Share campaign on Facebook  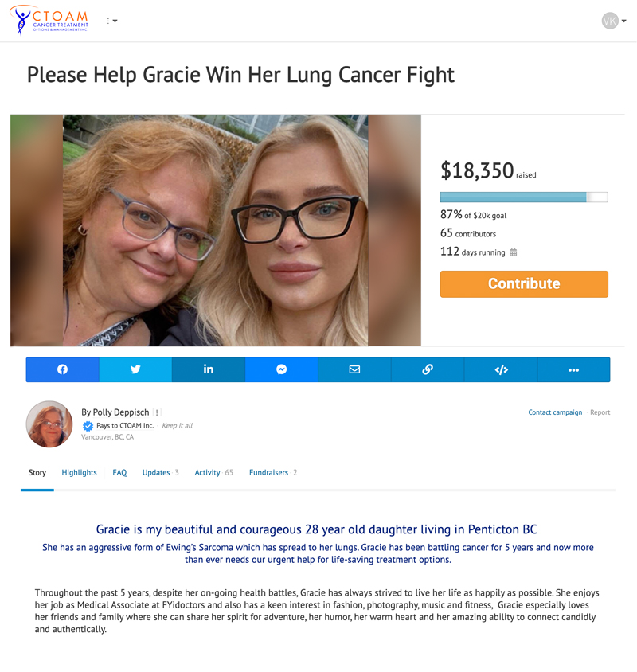tap(63, 369)
